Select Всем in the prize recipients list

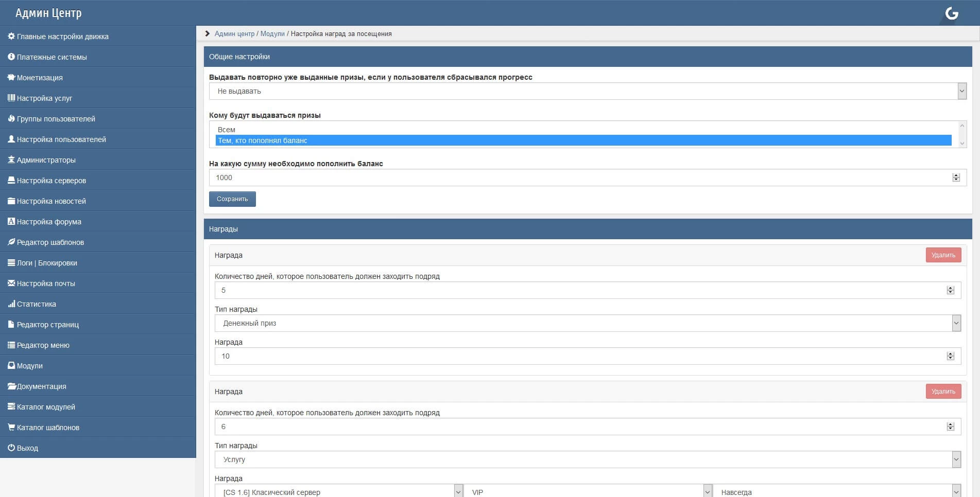point(583,130)
